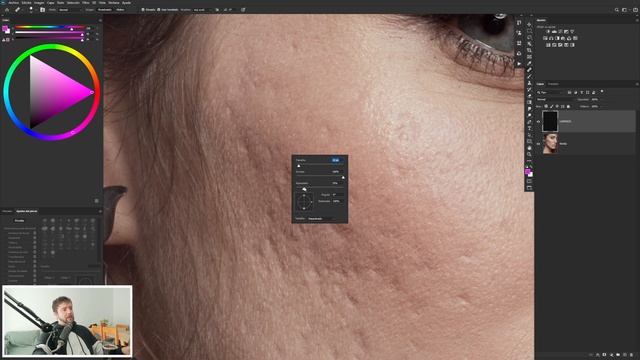Switch to the Pinceles tab

tap(7, 211)
